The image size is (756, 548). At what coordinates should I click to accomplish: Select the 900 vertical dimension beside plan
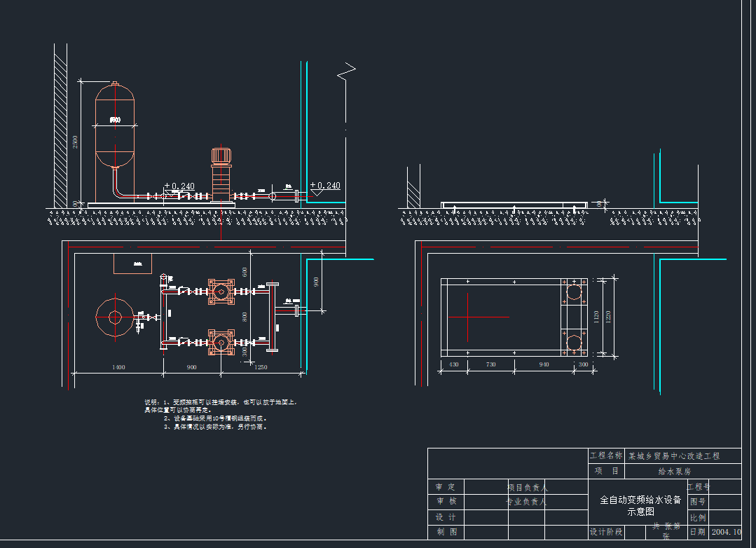tap(316, 282)
